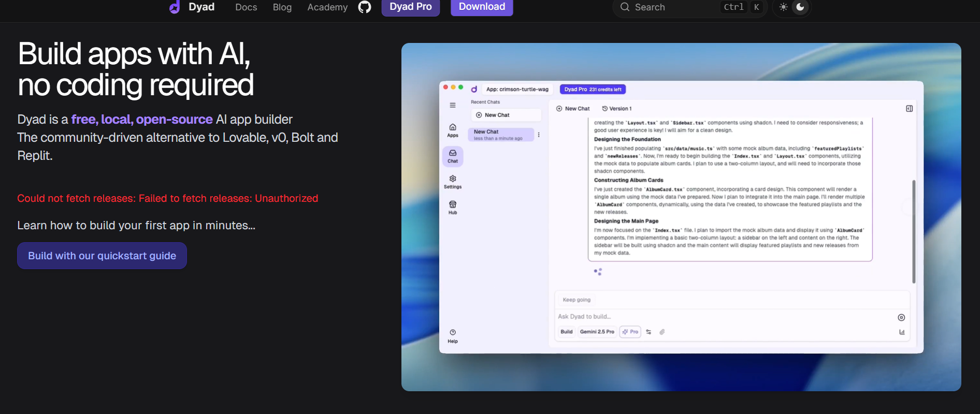The width and height of the screenshot is (980, 414).
Task: Toggle the Pro sparkle button in preview
Action: 630,332
